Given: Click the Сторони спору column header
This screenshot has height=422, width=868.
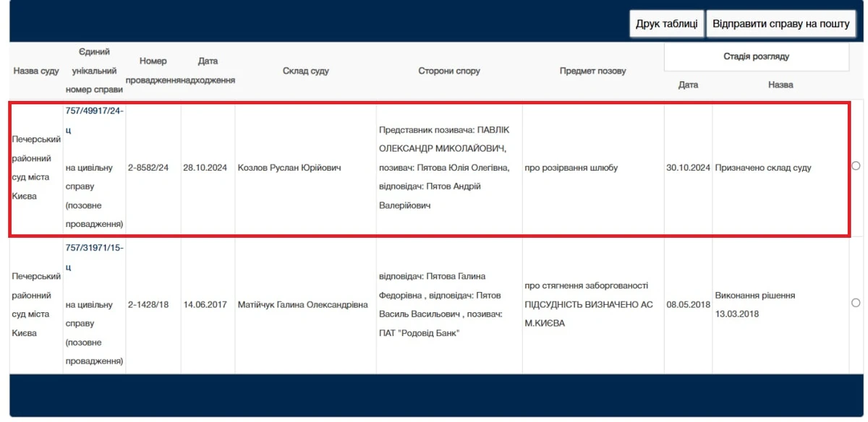Looking at the screenshot, I should tap(448, 71).
